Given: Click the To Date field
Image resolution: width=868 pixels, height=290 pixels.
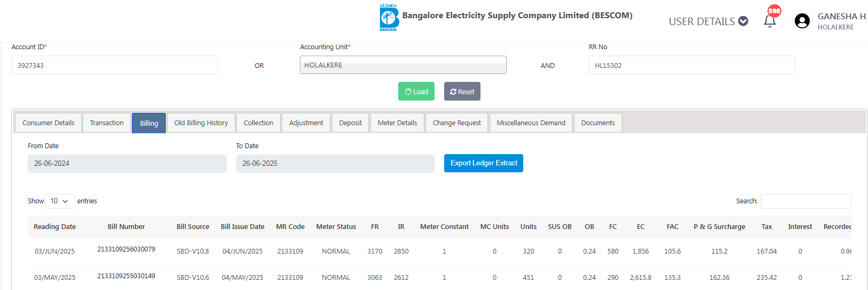Looking at the screenshot, I should (x=335, y=164).
